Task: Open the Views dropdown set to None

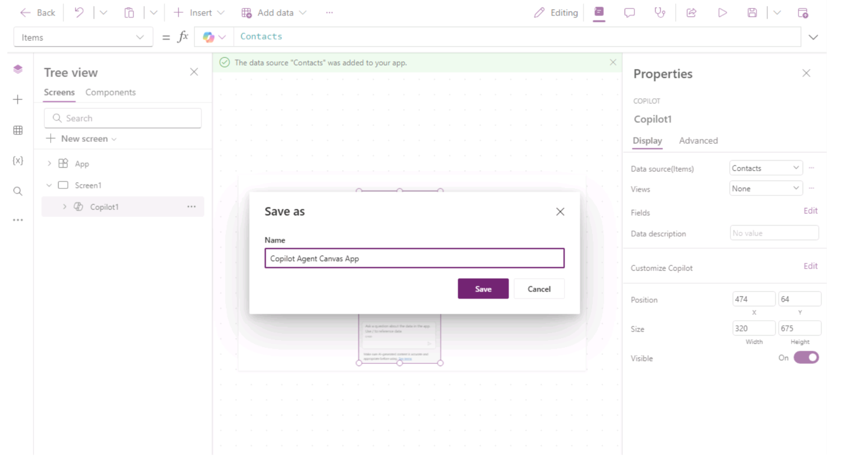Action: (x=765, y=188)
